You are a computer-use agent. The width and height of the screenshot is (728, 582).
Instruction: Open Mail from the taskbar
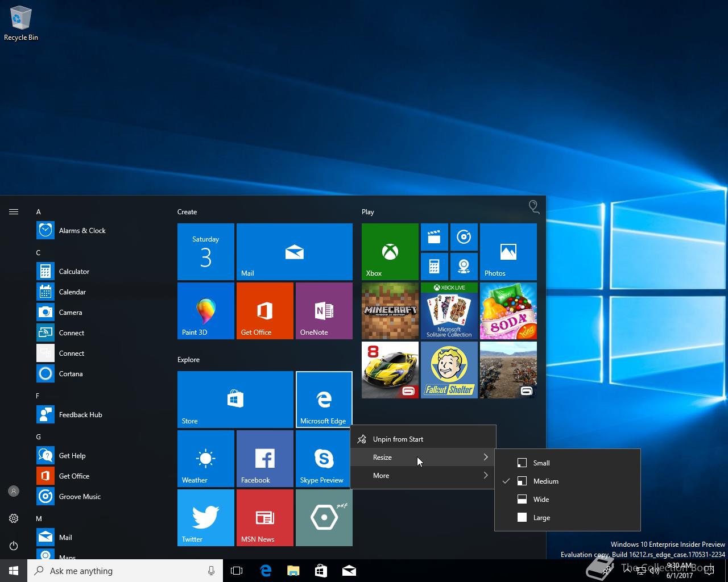point(349,571)
